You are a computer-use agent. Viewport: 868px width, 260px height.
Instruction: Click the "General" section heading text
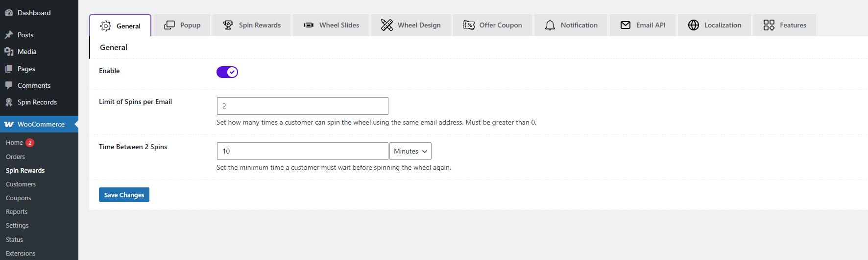pos(114,48)
